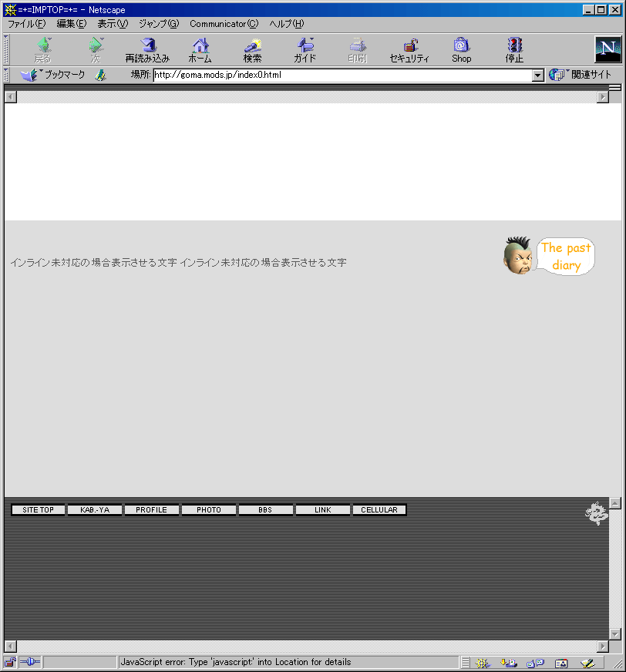The width and height of the screenshot is (626, 672).
Task: Click the Netscape N logo
Action: [x=608, y=49]
